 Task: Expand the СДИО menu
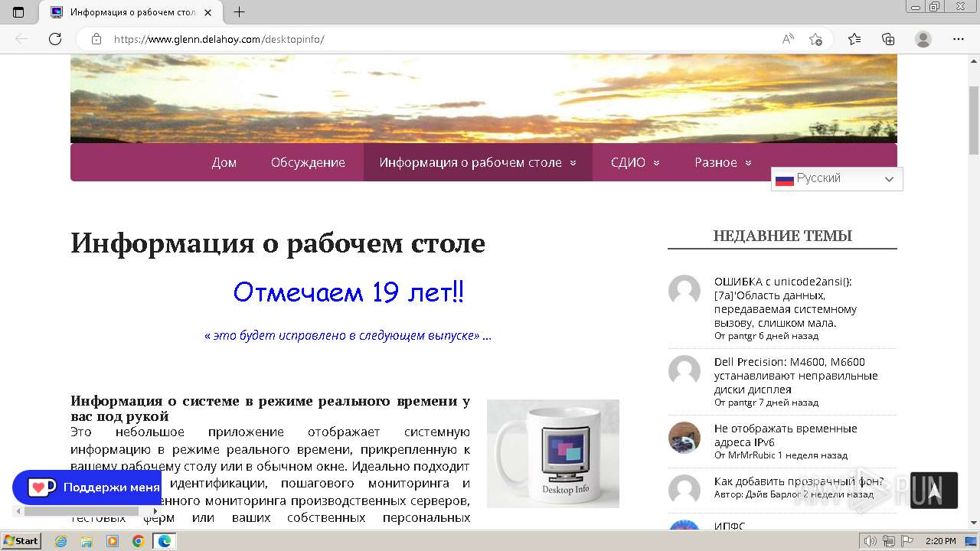click(x=635, y=162)
